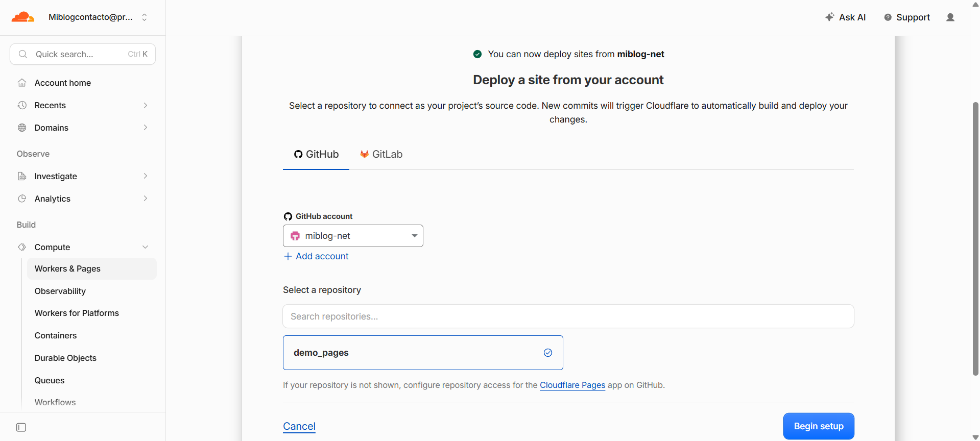Viewport: 980px width, 441px height.
Task: Click the page vertical scrollbar thumb
Action: [x=975, y=239]
